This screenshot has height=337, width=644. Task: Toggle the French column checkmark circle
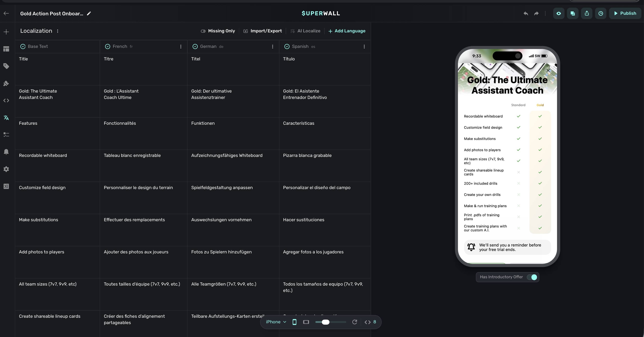click(107, 46)
